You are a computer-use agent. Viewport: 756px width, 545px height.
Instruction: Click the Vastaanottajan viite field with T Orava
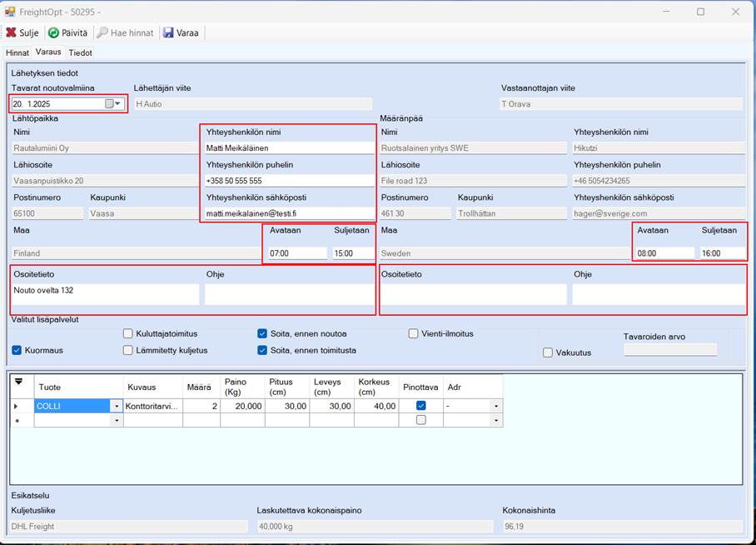tap(621, 104)
